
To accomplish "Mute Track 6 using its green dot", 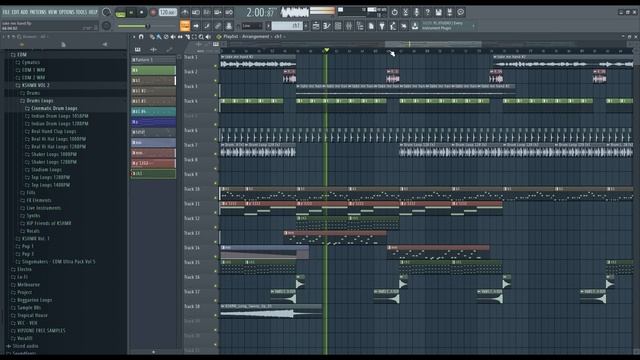I will (216, 139).
